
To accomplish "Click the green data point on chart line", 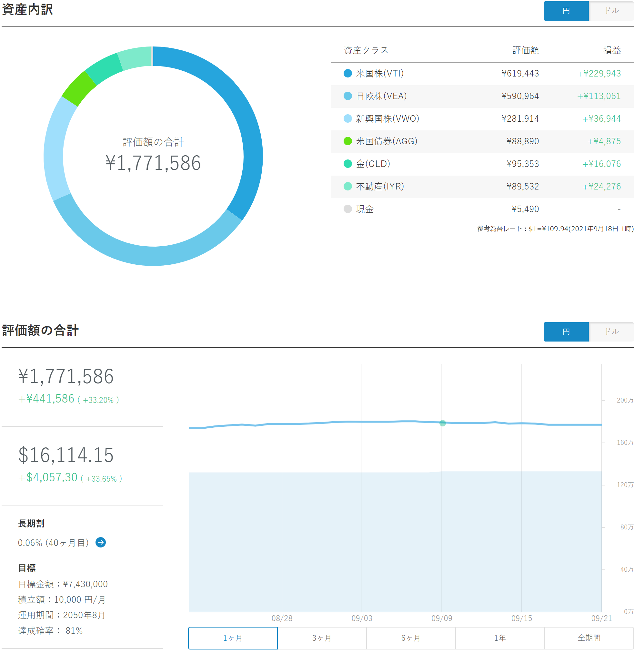I will click(443, 424).
